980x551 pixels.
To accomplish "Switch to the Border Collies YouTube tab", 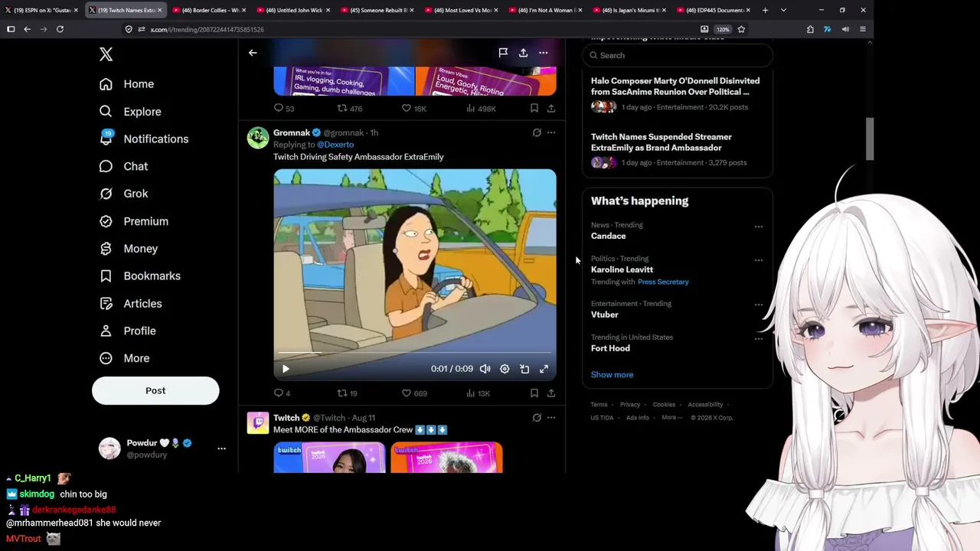I will [210, 10].
